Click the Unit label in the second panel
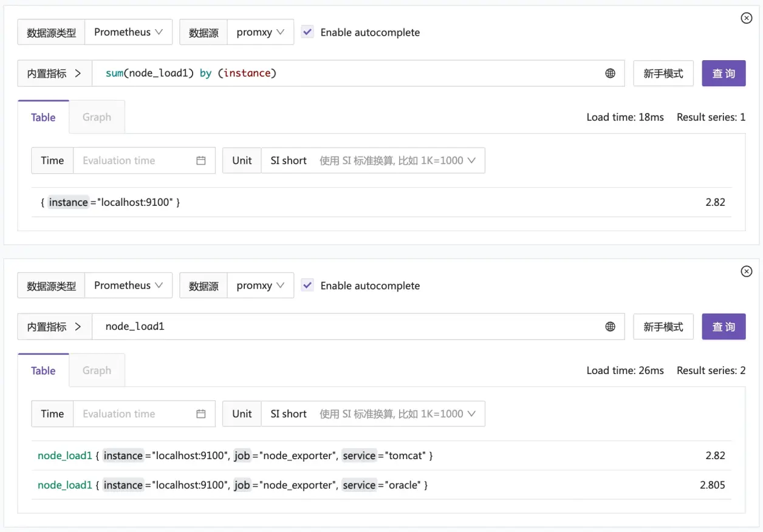This screenshot has width=763, height=532. click(242, 414)
